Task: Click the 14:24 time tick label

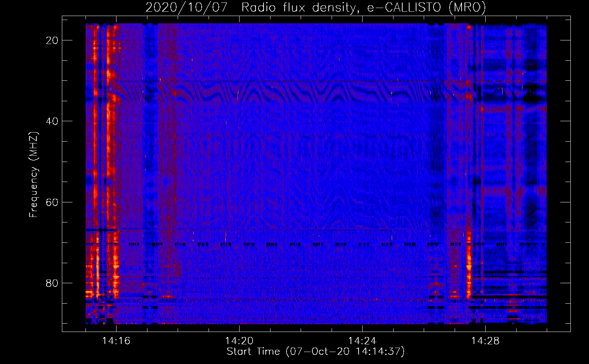Action: coord(363,341)
